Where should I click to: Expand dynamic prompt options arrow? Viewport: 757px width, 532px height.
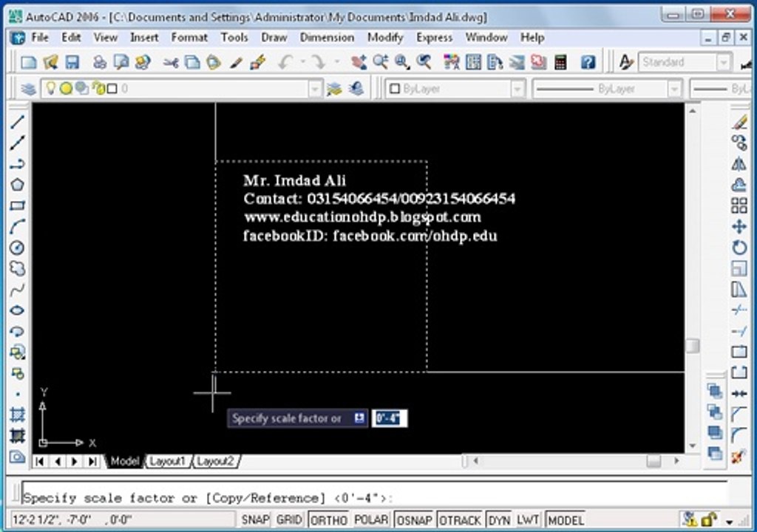(x=359, y=418)
